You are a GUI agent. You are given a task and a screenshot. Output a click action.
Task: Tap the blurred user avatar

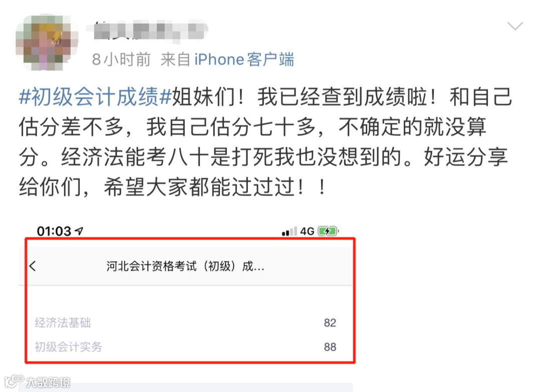tap(47, 43)
